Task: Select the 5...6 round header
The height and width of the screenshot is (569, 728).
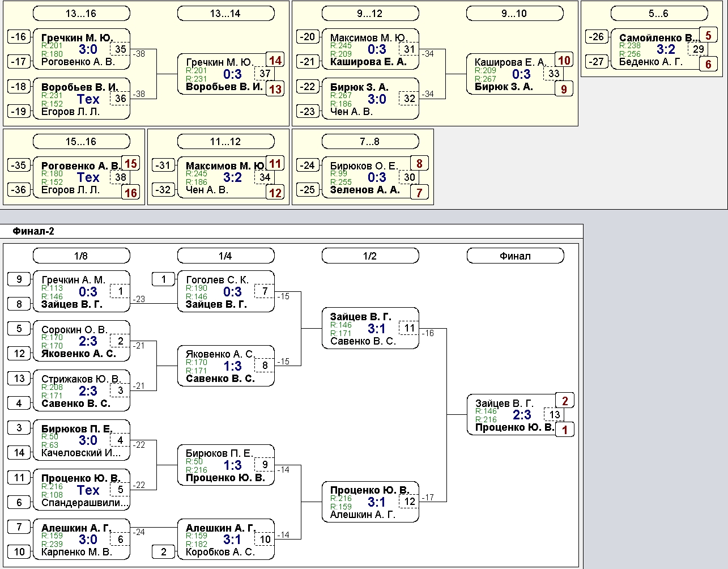Action: 659,14
